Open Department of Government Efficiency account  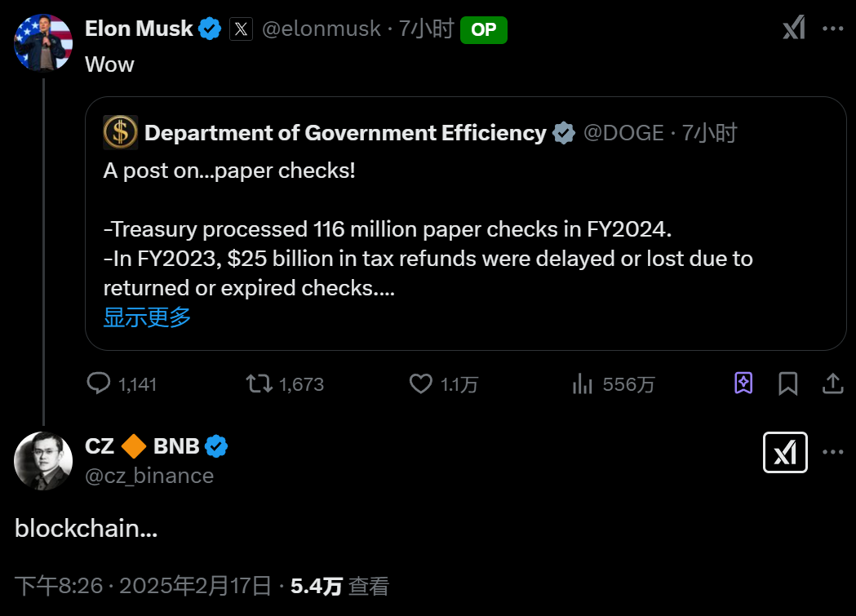(345, 132)
